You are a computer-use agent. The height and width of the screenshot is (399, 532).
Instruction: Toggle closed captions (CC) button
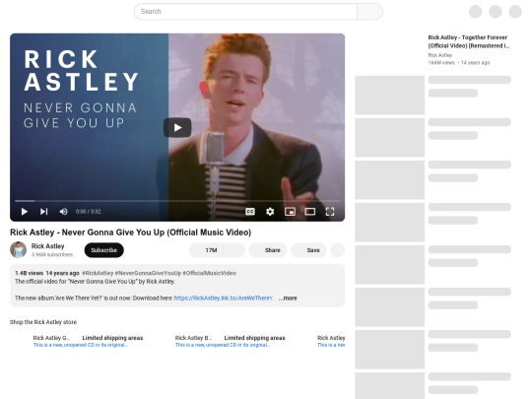pos(250,212)
